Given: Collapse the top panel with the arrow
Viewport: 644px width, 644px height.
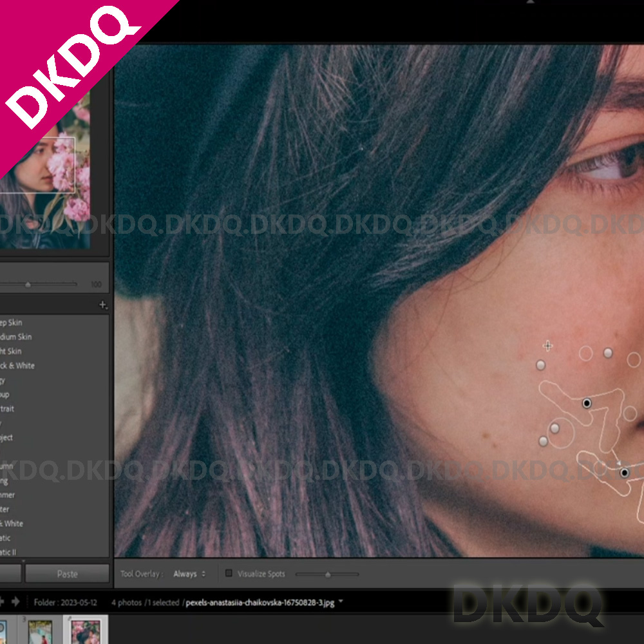Looking at the screenshot, I should coord(530,2).
